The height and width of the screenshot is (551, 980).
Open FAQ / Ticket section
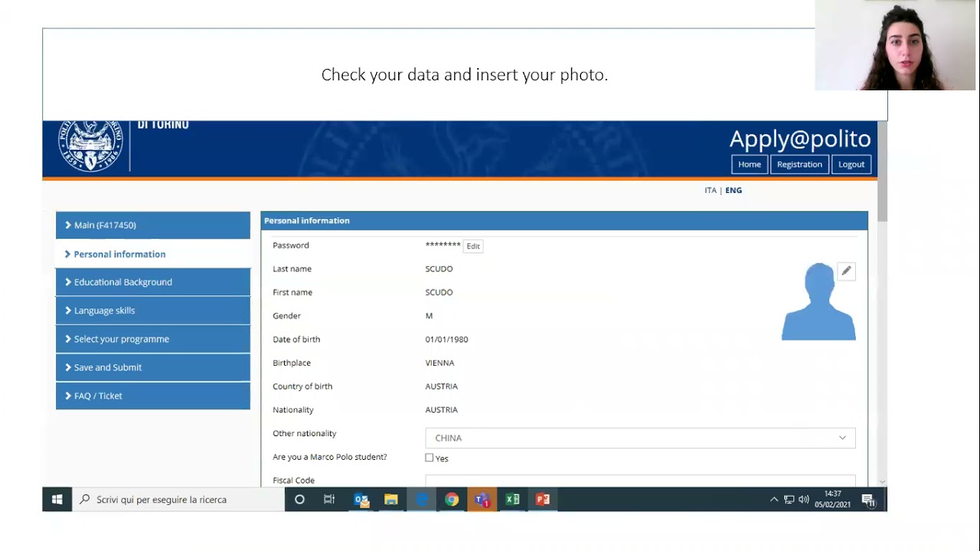[x=153, y=396]
